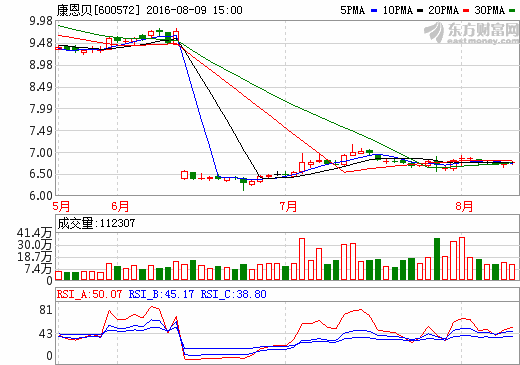
Task: Click the date 2016-08-09 15:00 in title
Action: (x=194, y=10)
